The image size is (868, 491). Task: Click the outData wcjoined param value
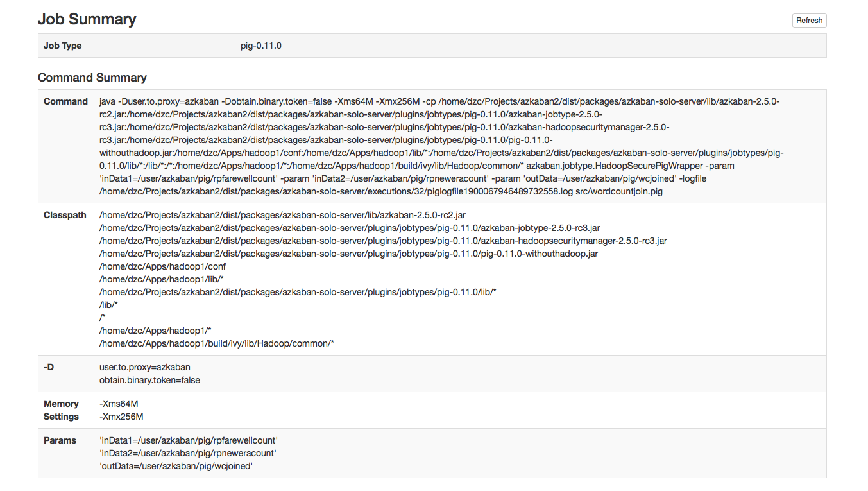coord(176,466)
